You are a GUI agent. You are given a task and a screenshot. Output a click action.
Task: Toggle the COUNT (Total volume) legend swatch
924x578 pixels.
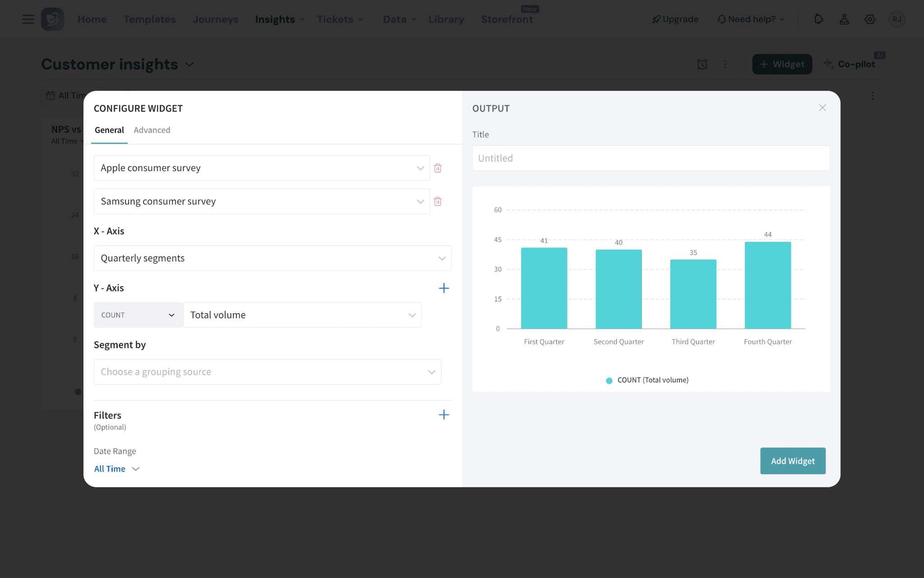point(609,381)
